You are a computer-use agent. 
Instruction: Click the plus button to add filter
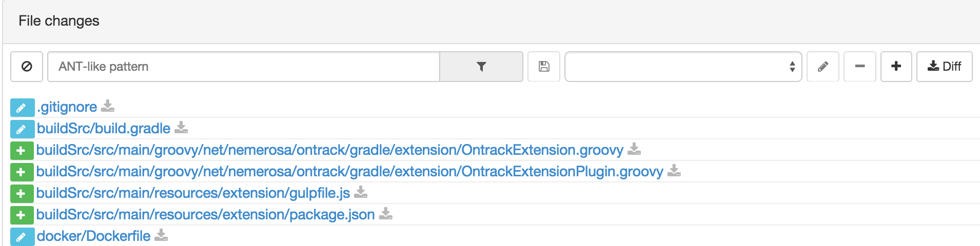tap(896, 67)
